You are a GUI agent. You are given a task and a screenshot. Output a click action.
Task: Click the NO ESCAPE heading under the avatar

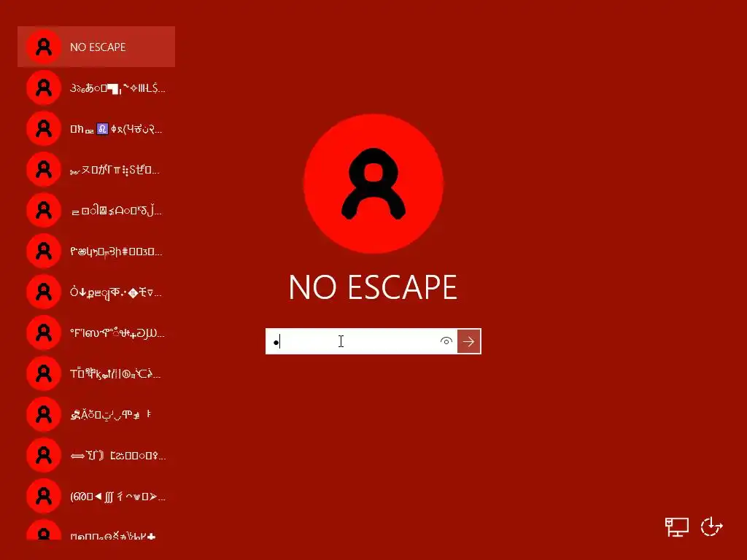click(x=373, y=287)
